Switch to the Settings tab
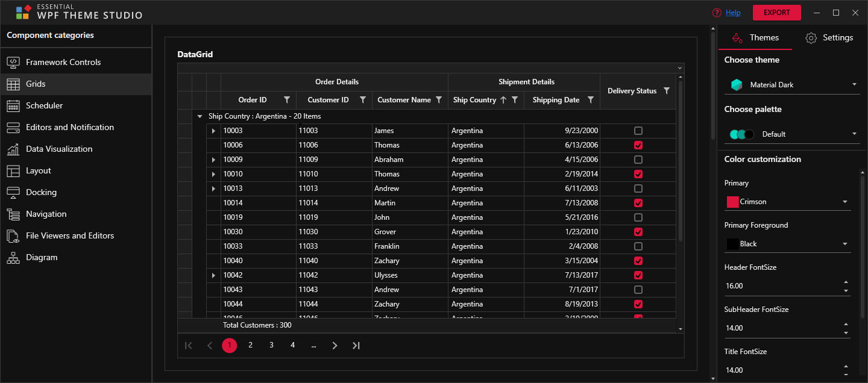 point(829,38)
